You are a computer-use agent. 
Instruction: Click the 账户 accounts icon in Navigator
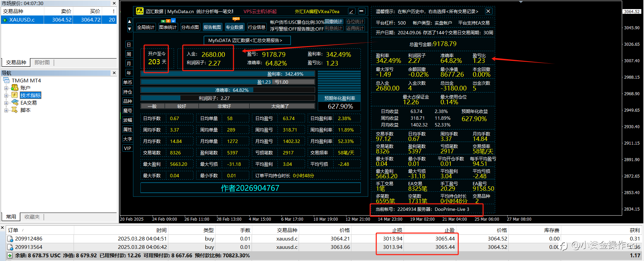click(x=14, y=88)
